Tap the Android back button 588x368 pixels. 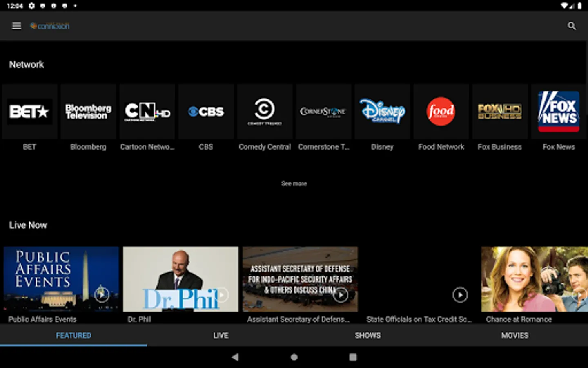(x=235, y=357)
